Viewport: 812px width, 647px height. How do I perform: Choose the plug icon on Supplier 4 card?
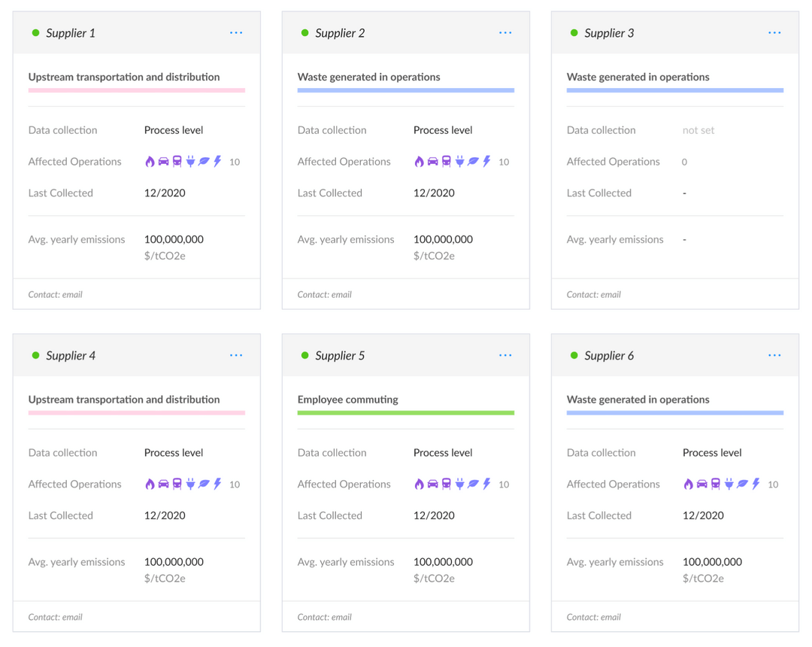(x=190, y=484)
